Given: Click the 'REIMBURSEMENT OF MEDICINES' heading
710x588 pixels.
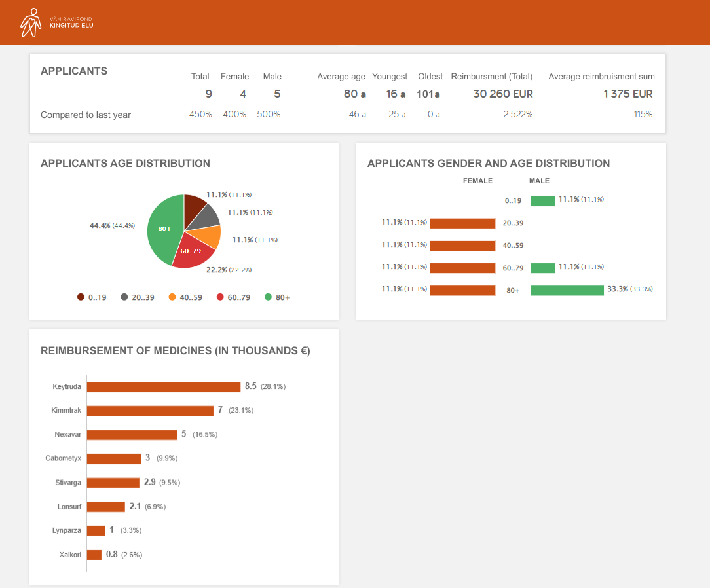Looking at the screenshot, I should click(x=176, y=351).
